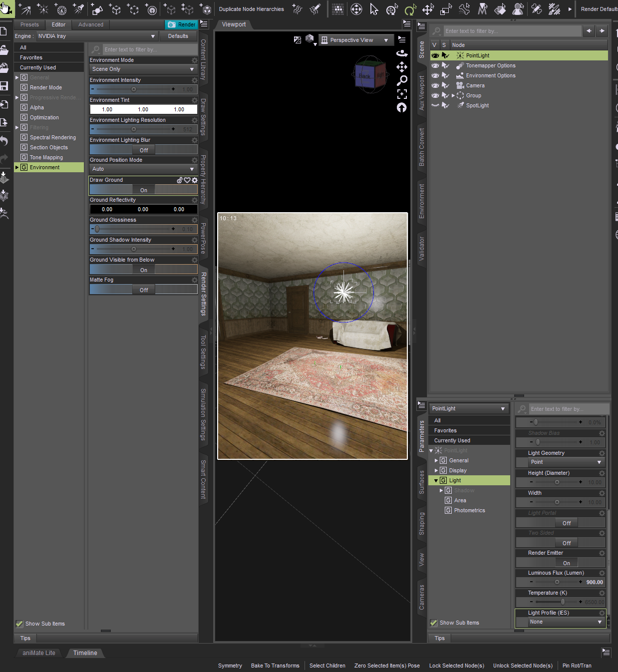Adjust the Environment Intensity slider
Screen dimensions: 618x672
pos(134,89)
